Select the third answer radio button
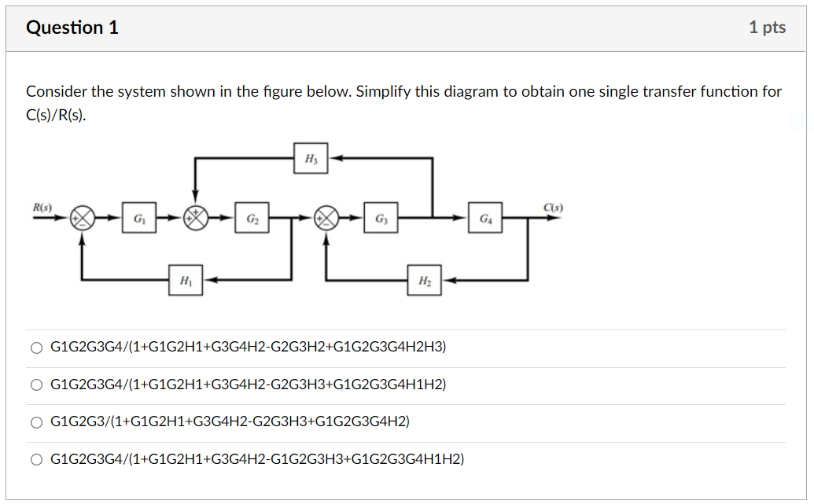814x504 pixels. [x=36, y=422]
